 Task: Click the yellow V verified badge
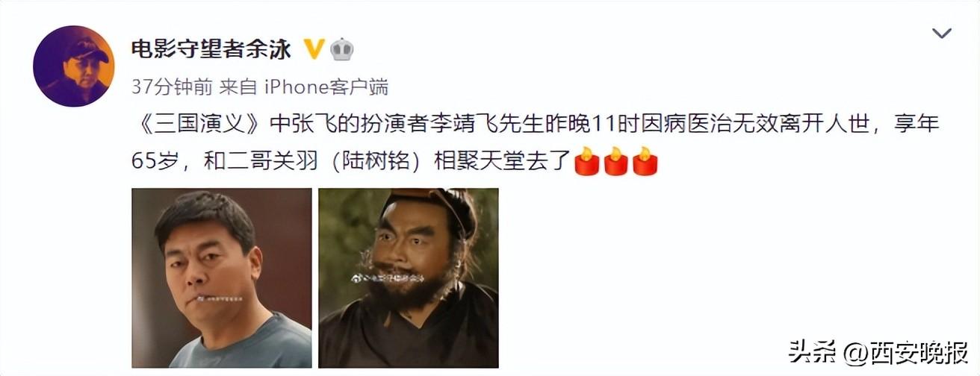coord(314,49)
